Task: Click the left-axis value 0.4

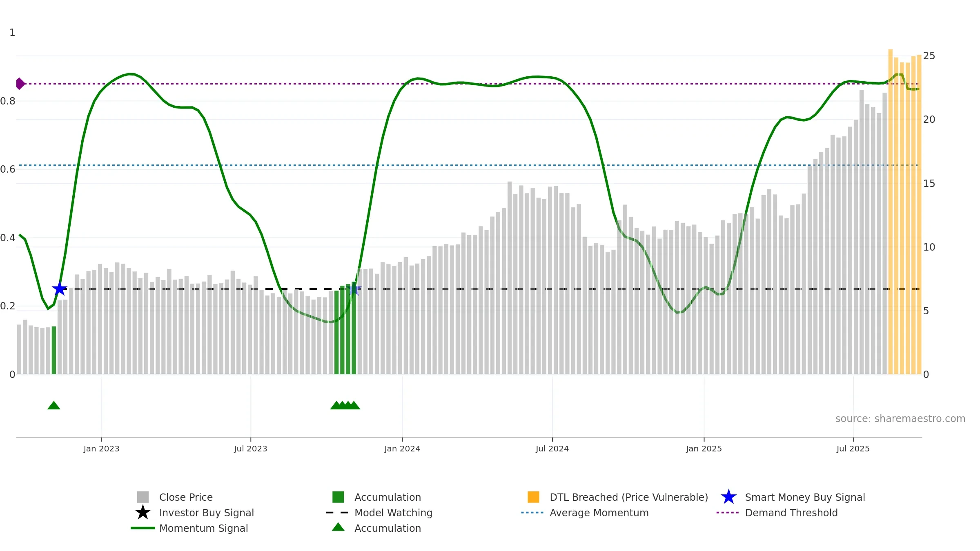Action: point(8,238)
